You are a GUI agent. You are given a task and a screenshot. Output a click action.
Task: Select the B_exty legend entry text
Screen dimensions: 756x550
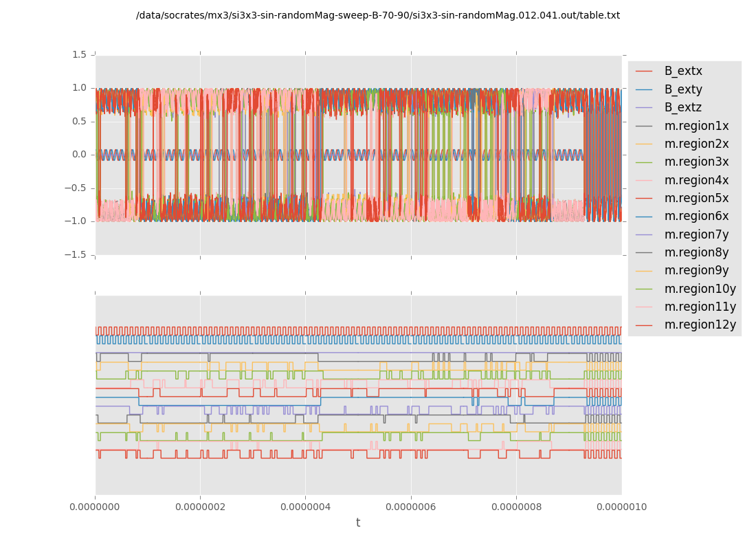click(x=682, y=89)
